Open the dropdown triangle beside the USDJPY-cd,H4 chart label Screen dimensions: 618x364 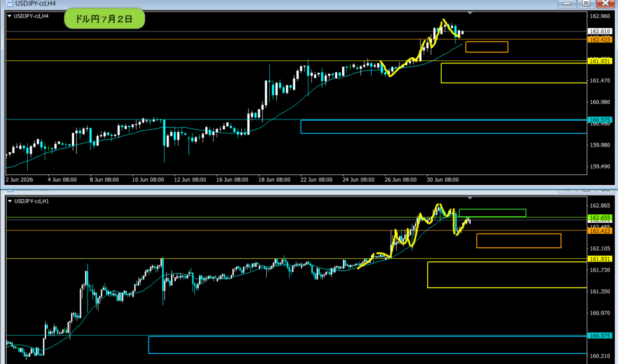click(10, 16)
